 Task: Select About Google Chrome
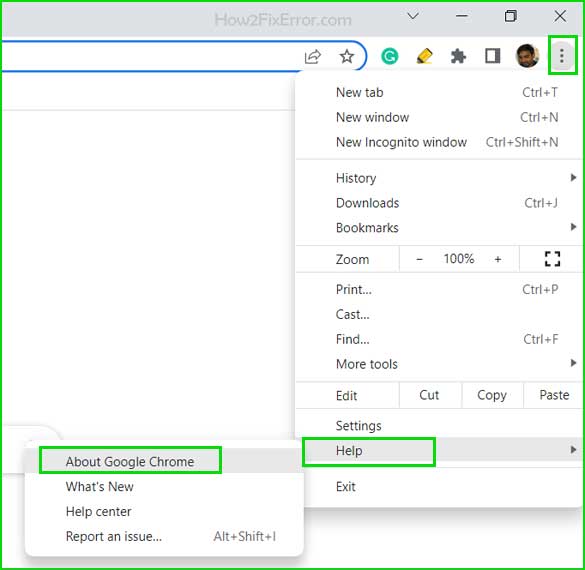click(164, 461)
